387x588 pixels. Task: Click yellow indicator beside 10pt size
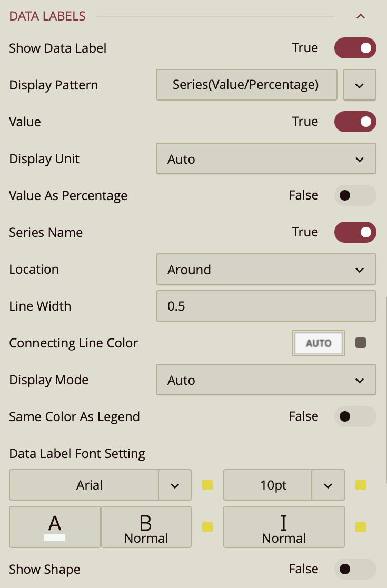361,485
